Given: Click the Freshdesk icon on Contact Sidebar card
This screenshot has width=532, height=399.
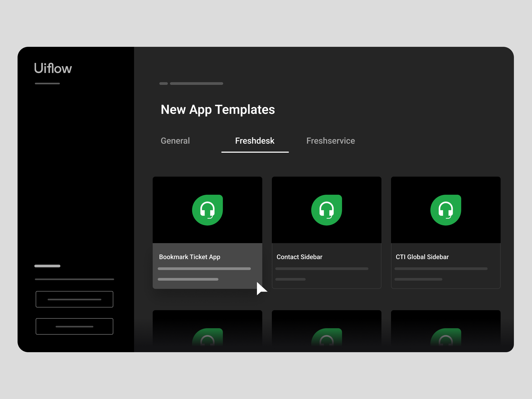Looking at the screenshot, I should (x=327, y=210).
